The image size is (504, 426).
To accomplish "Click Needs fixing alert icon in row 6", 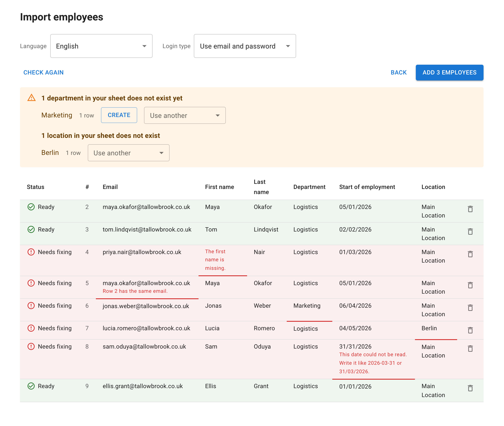I will point(31,306).
